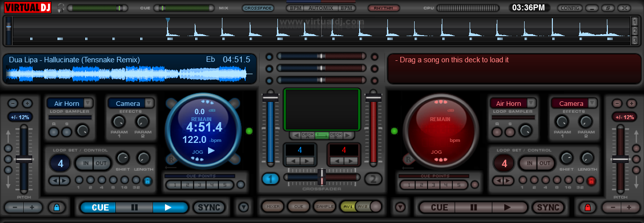Screen dimensions: 644x223
Task: Select waveform zoom level 3
Action: click(x=635, y=40)
